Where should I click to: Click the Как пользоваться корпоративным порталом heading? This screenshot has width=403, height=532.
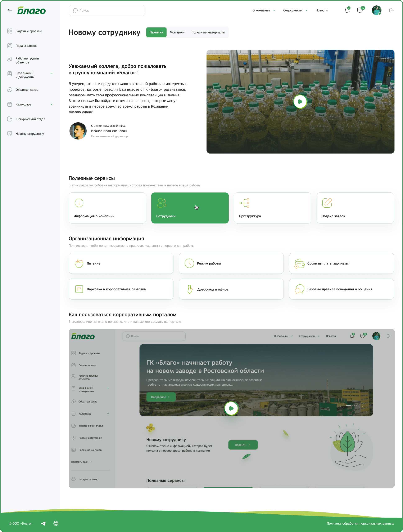[123, 315]
